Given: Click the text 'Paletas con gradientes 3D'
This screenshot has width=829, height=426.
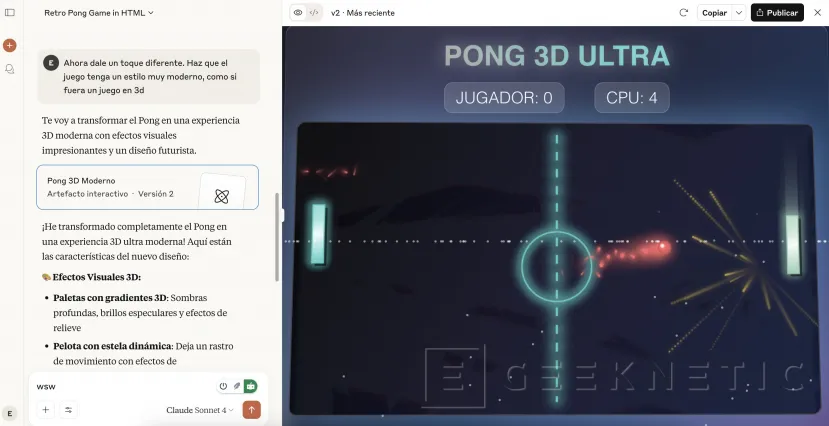Looking at the screenshot, I should pyautogui.click(x=110, y=298).
